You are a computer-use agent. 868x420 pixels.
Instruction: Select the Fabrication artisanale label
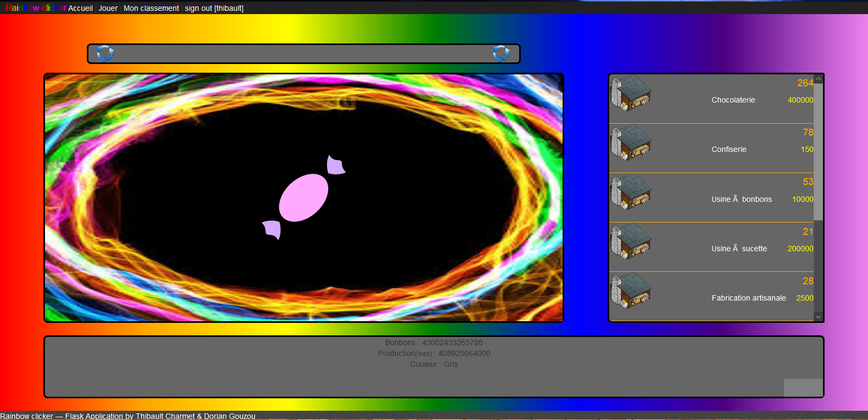click(749, 298)
